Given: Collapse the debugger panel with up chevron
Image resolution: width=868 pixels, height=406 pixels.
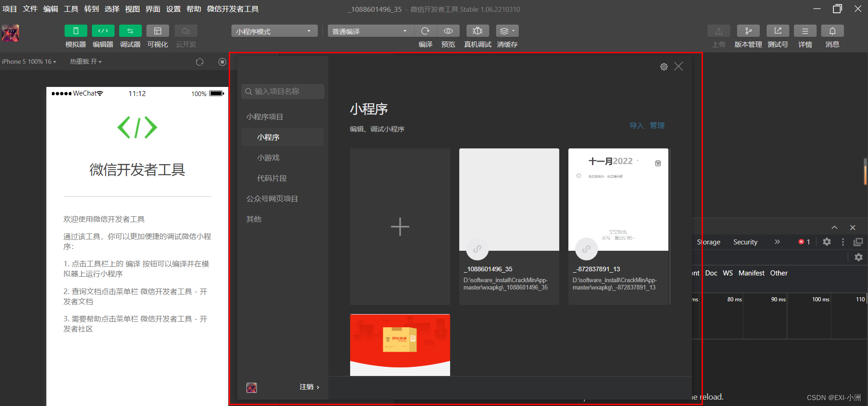Looking at the screenshot, I should click(834, 228).
